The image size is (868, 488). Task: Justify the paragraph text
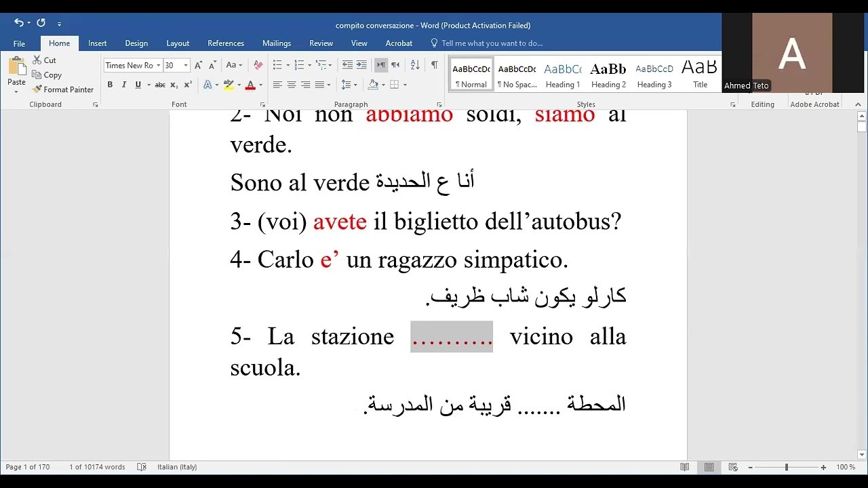pos(320,85)
